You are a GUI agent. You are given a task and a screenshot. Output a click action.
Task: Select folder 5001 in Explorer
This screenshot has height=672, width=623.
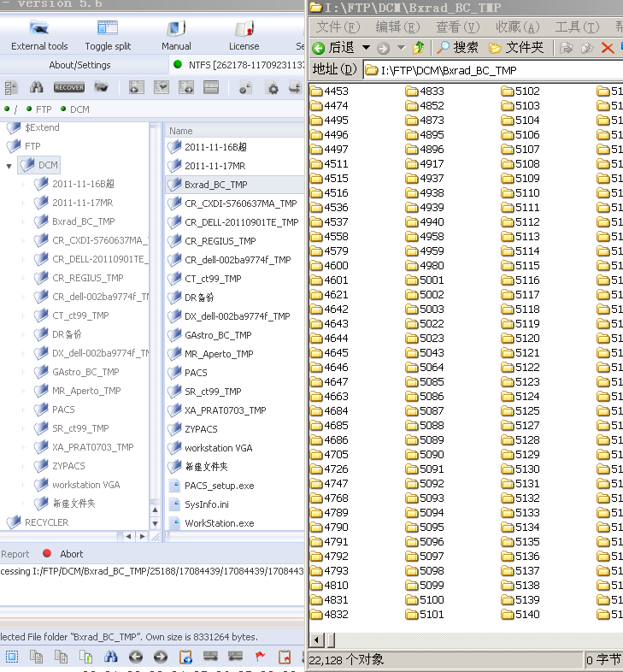(x=425, y=280)
